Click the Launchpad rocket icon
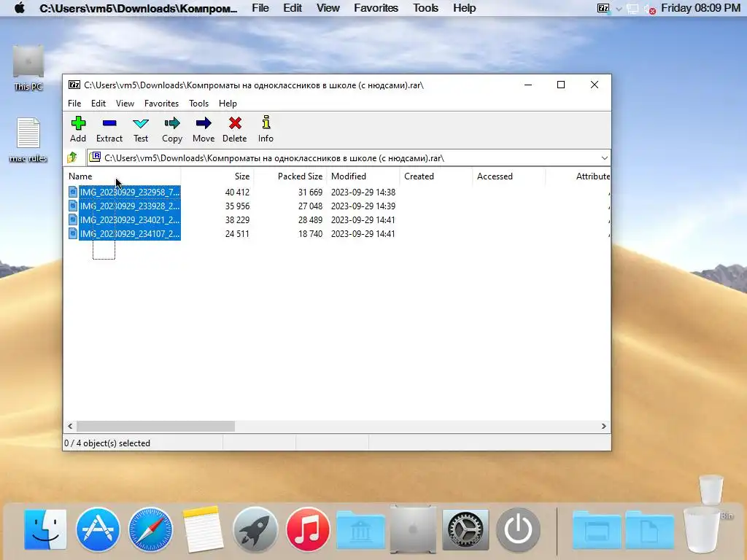The image size is (747, 560). pyautogui.click(x=255, y=529)
